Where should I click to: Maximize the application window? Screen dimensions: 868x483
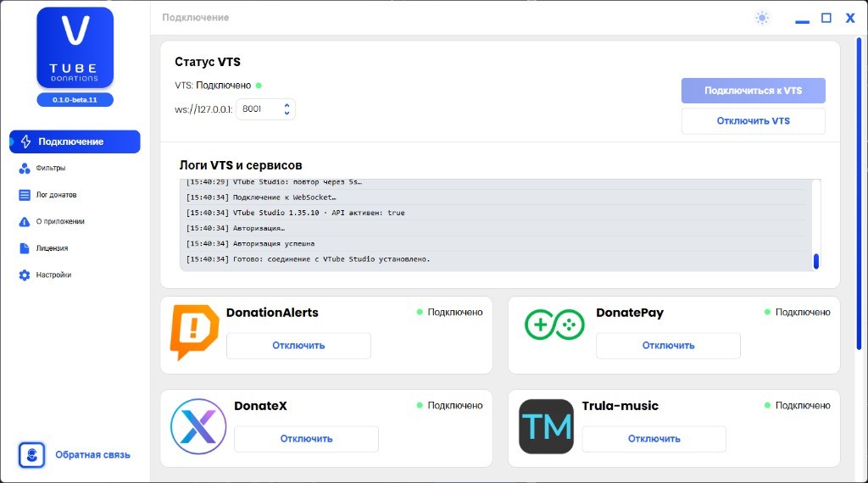826,18
